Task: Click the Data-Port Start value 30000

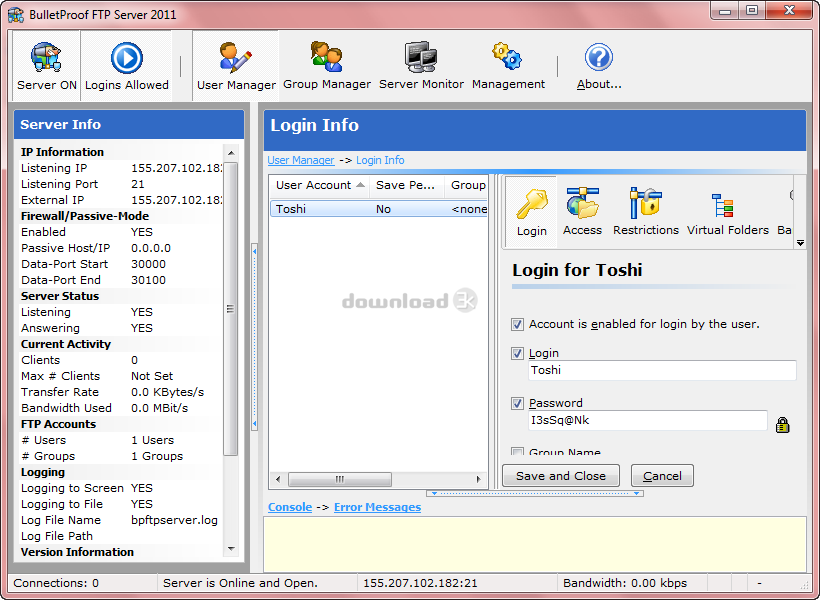Action: [148, 264]
